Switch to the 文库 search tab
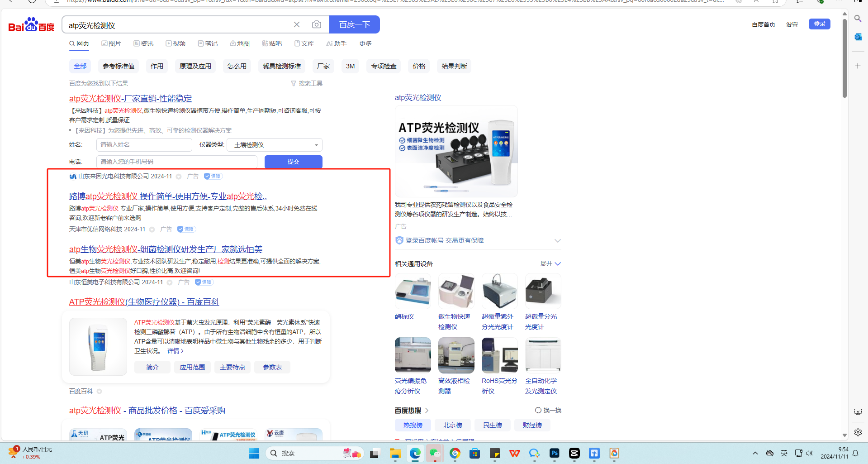Screen dimensions: 868x464 click(x=304, y=43)
